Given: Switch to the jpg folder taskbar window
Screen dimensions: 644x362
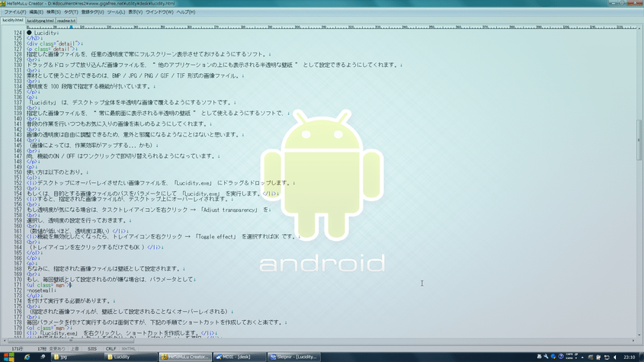Looking at the screenshot, I should click(76, 357).
